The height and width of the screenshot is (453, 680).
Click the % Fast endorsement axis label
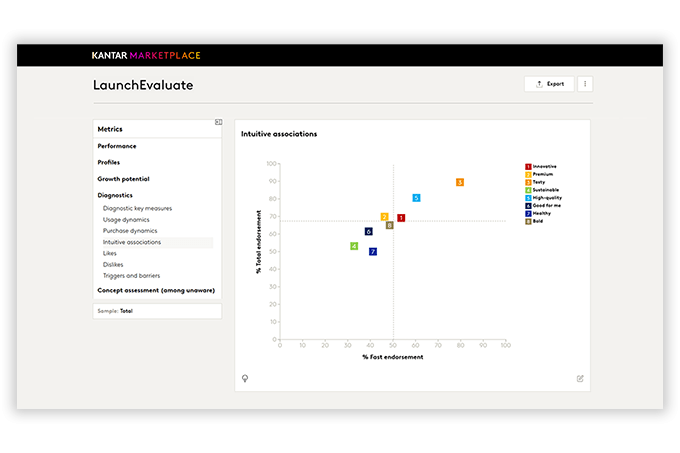(392, 357)
